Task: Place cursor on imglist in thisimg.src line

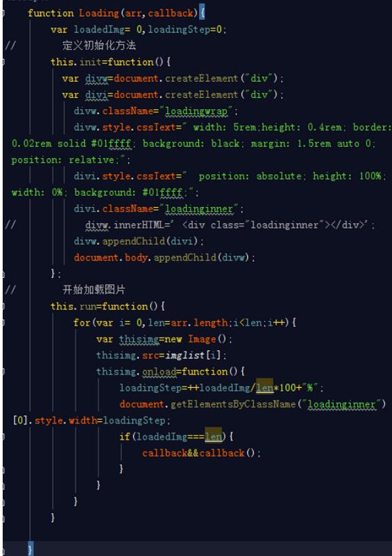Action: pos(185,355)
